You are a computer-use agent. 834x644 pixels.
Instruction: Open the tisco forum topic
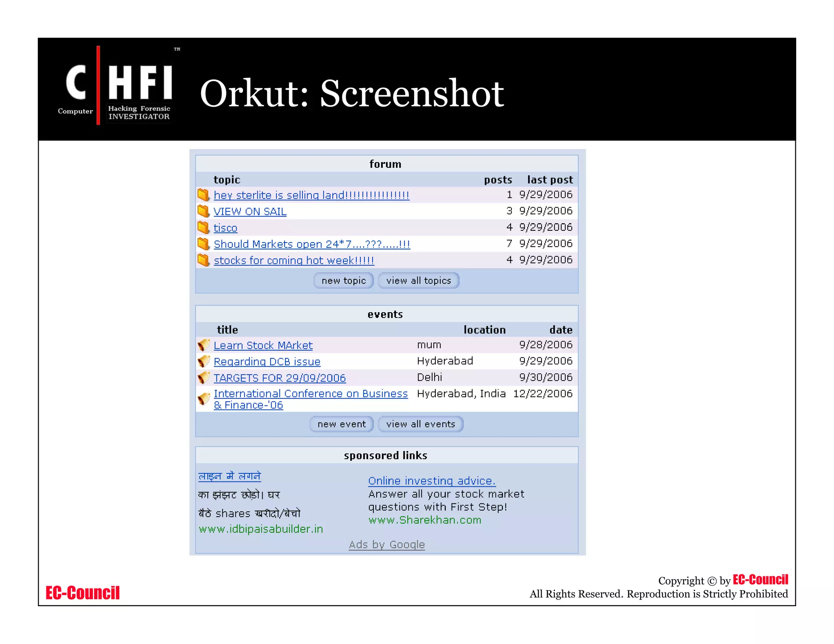[x=225, y=228]
